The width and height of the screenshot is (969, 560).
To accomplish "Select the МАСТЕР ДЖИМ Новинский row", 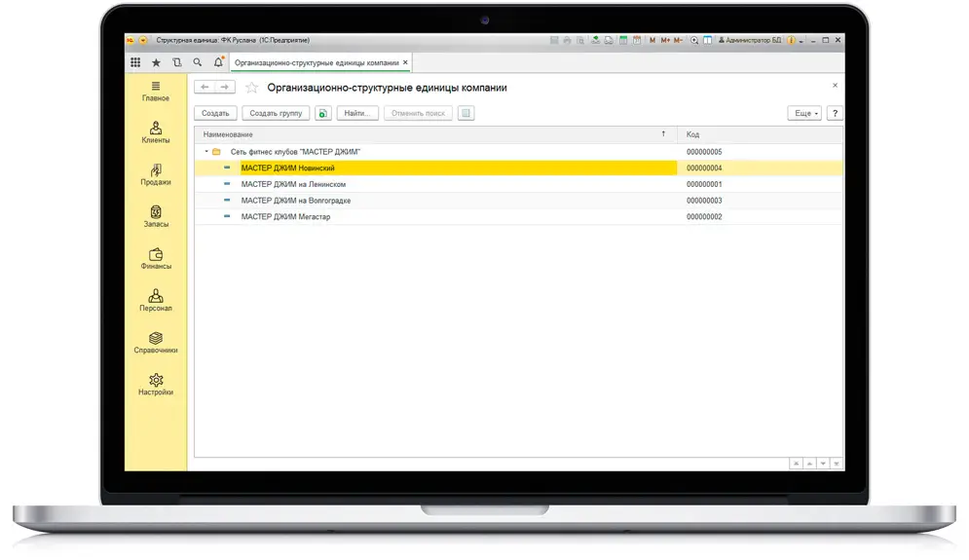I will tap(518, 168).
